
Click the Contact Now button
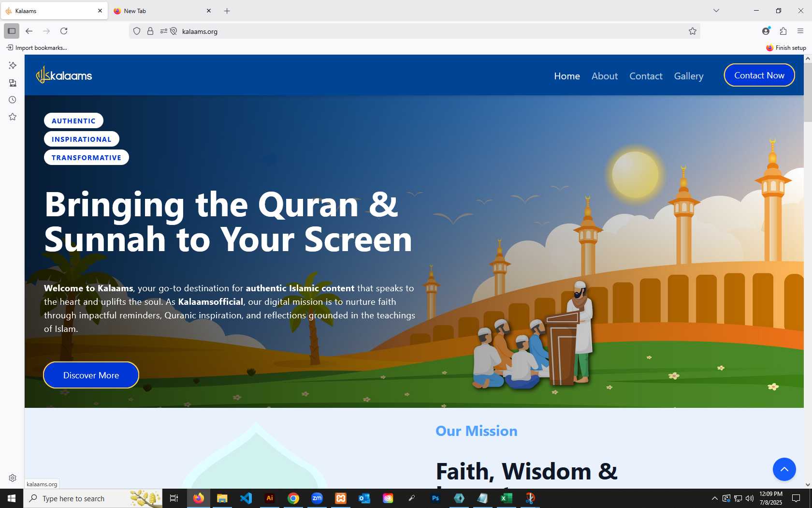click(759, 75)
